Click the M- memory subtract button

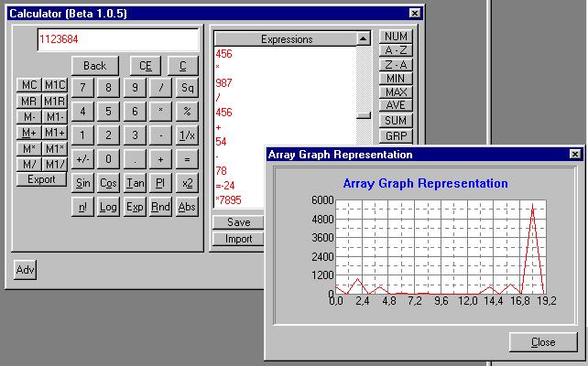coord(29,117)
